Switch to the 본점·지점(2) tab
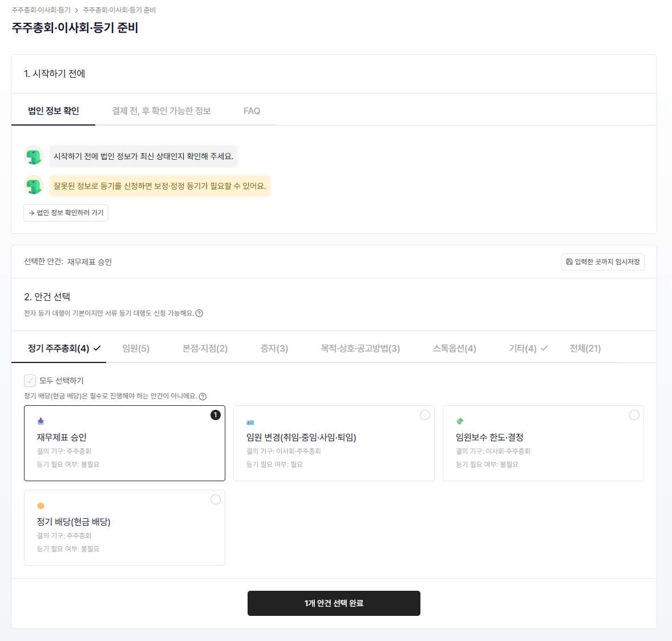Screen dimensions: 672x641 pos(205,349)
